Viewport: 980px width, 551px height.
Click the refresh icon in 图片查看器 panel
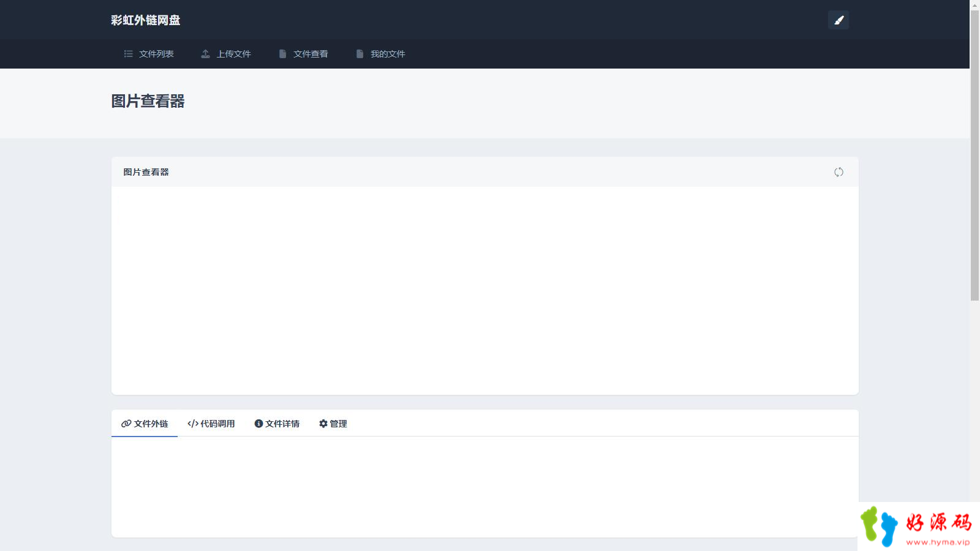[839, 172]
